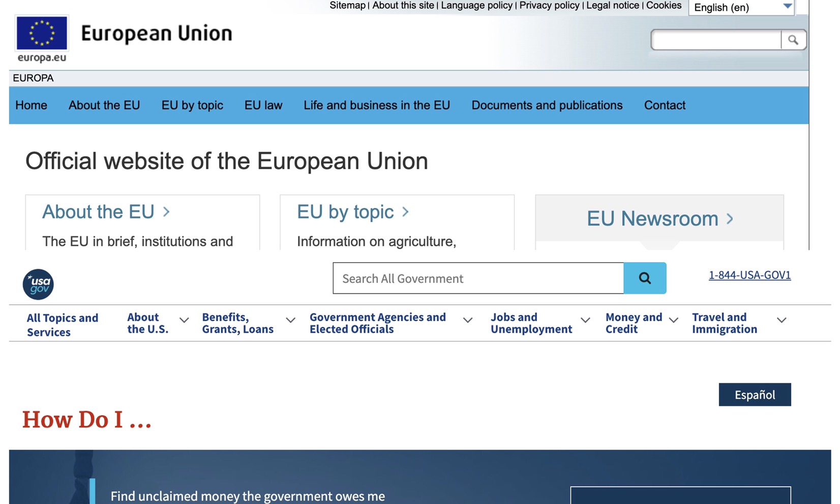
Task: Click Find unclaimed money the government owes me
Action: [248, 496]
